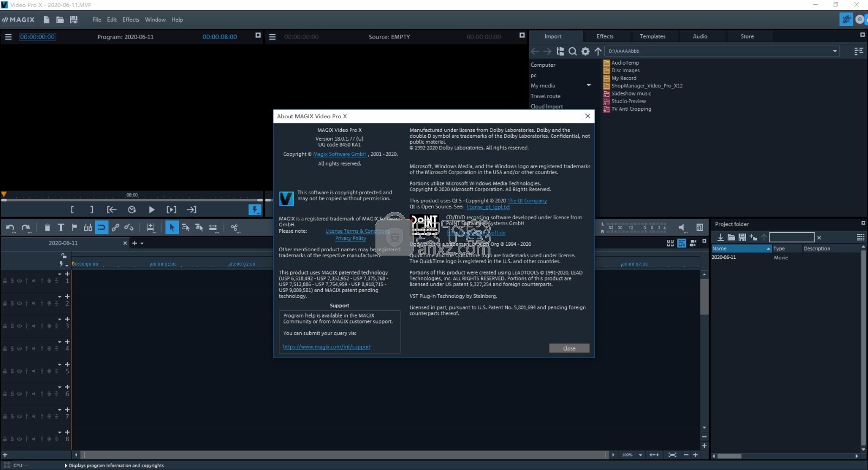Redo the last undone action
The height and width of the screenshot is (470, 868).
point(25,227)
